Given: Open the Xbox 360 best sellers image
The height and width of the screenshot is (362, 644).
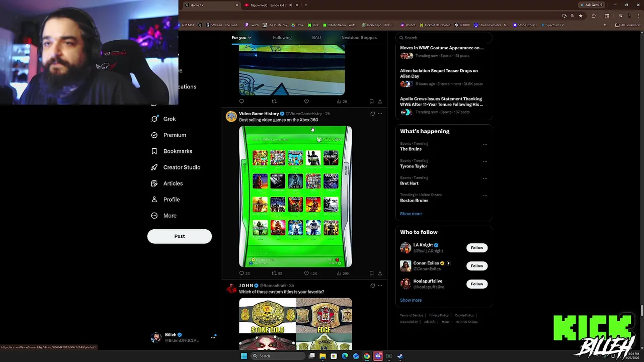Looking at the screenshot, I should coord(295,197).
